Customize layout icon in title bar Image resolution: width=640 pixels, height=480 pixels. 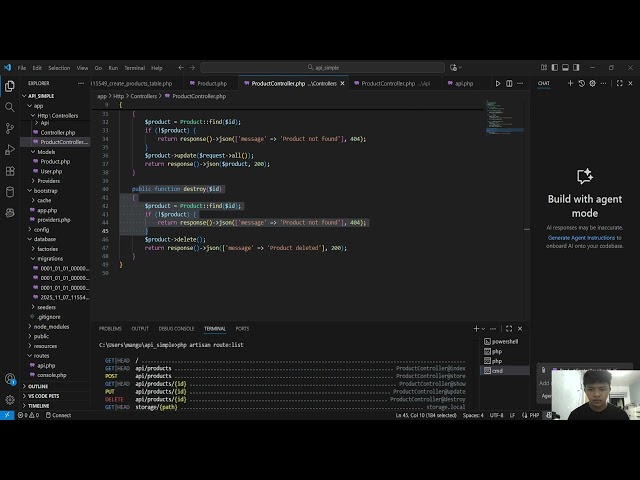point(544,68)
